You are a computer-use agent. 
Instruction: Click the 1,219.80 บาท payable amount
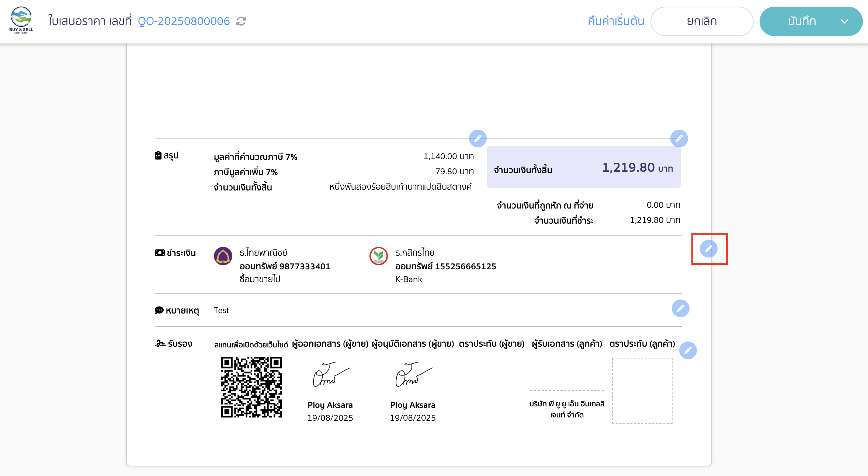[655, 220]
